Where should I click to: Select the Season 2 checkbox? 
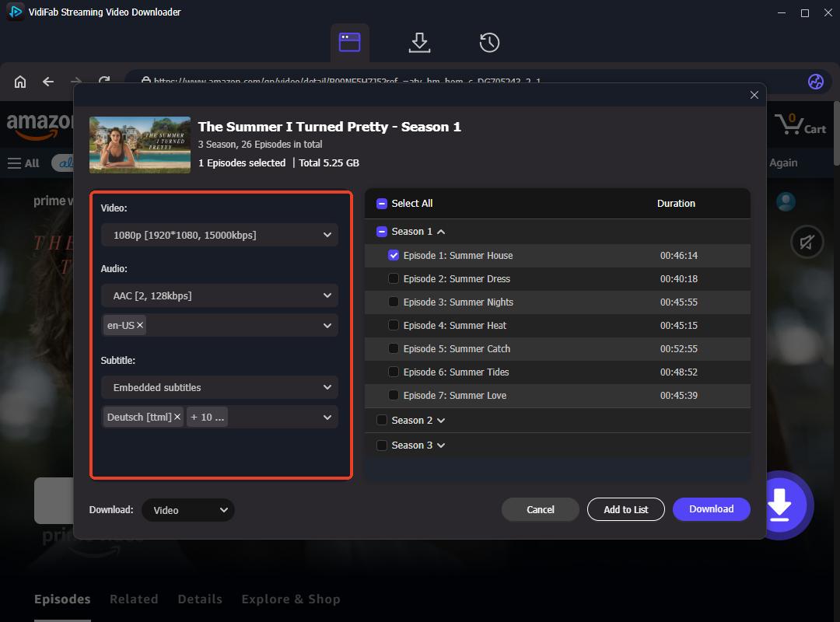(381, 420)
